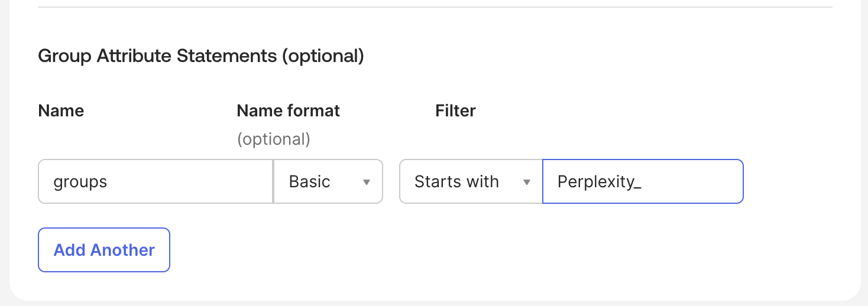This screenshot has height=306, width=868.
Task: Click the arrow beside Starts with
Action: [x=526, y=182]
